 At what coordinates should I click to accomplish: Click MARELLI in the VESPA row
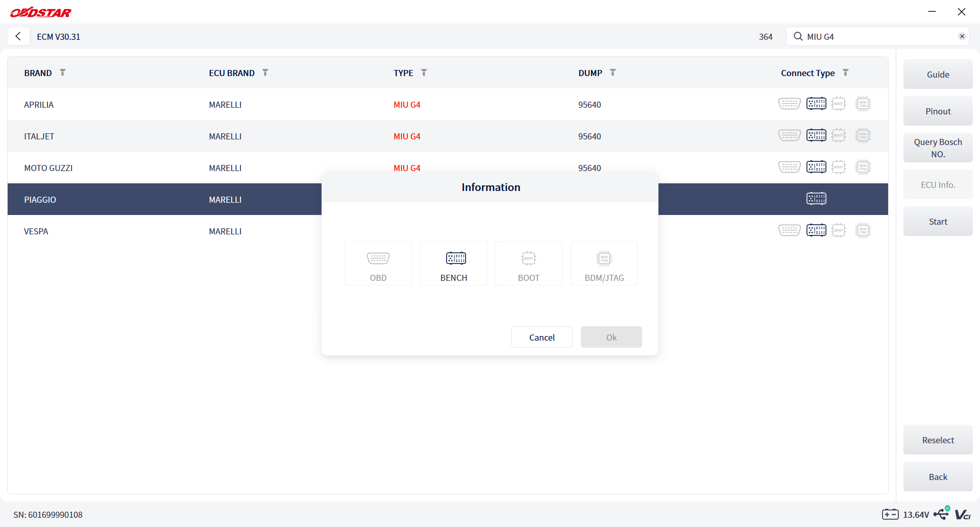pyautogui.click(x=225, y=231)
